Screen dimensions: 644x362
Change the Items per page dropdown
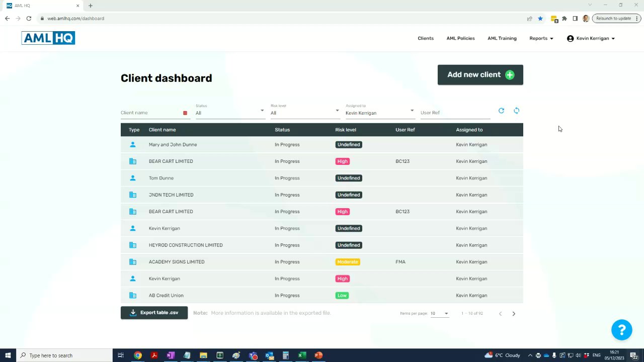pyautogui.click(x=439, y=314)
